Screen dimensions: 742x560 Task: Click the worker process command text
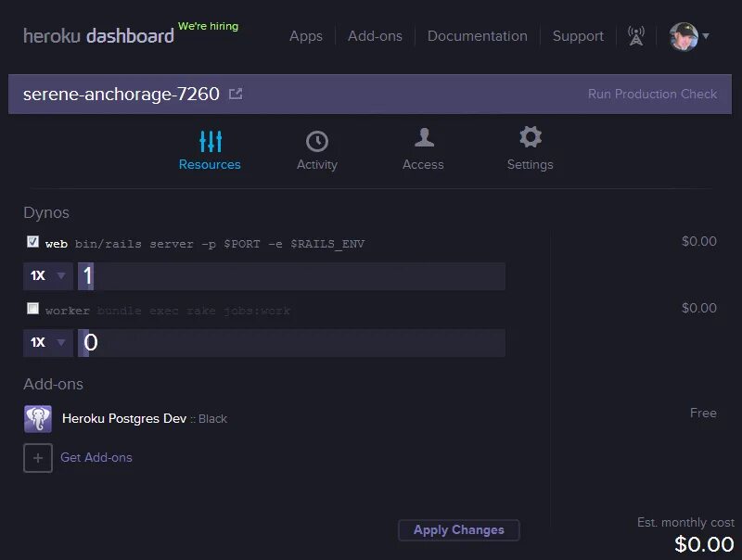[194, 311]
